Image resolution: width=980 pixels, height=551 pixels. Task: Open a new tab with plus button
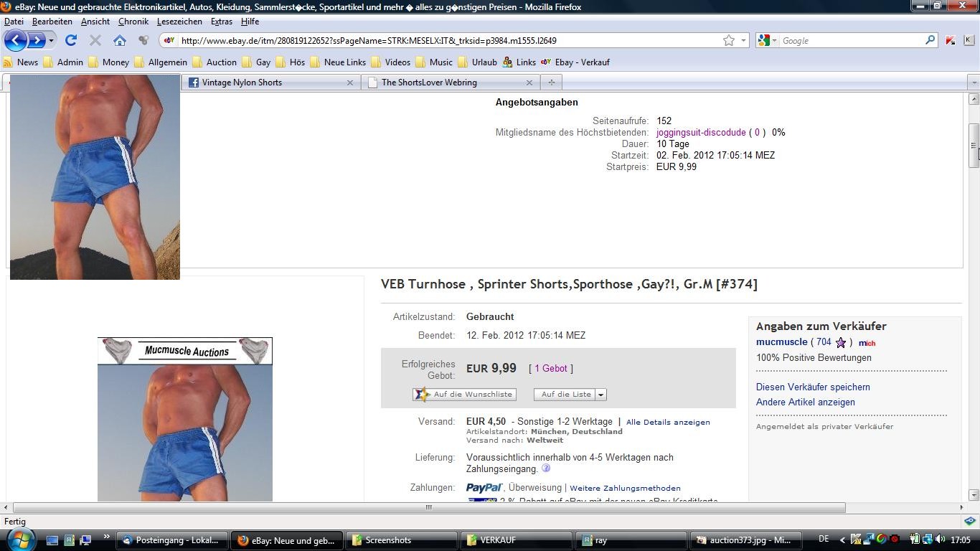click(x=551, y=83)
